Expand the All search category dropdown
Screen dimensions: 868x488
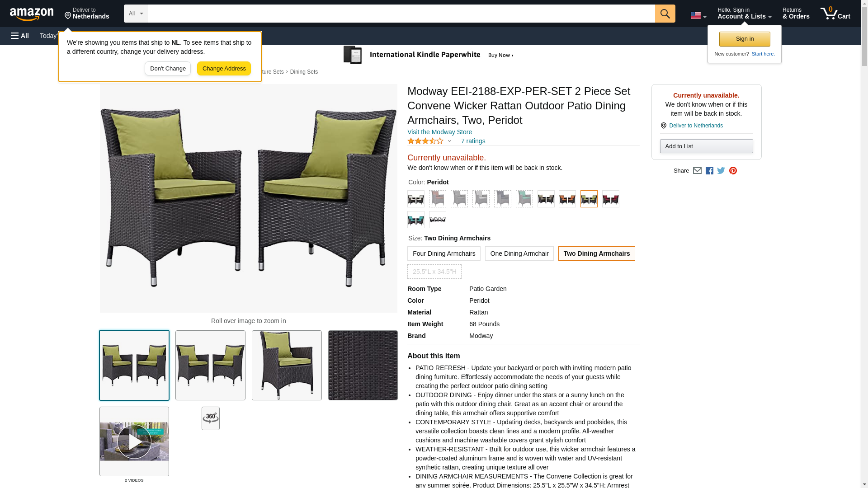(136, 14)
